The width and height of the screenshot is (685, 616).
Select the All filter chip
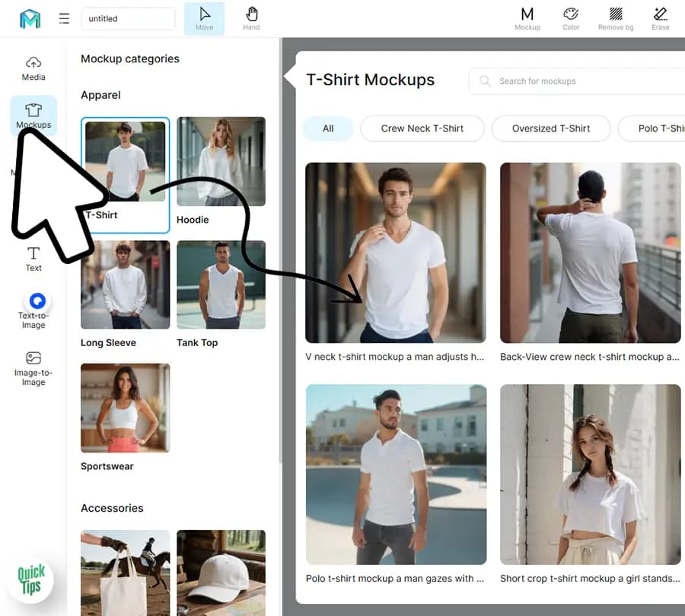(328, 129)
